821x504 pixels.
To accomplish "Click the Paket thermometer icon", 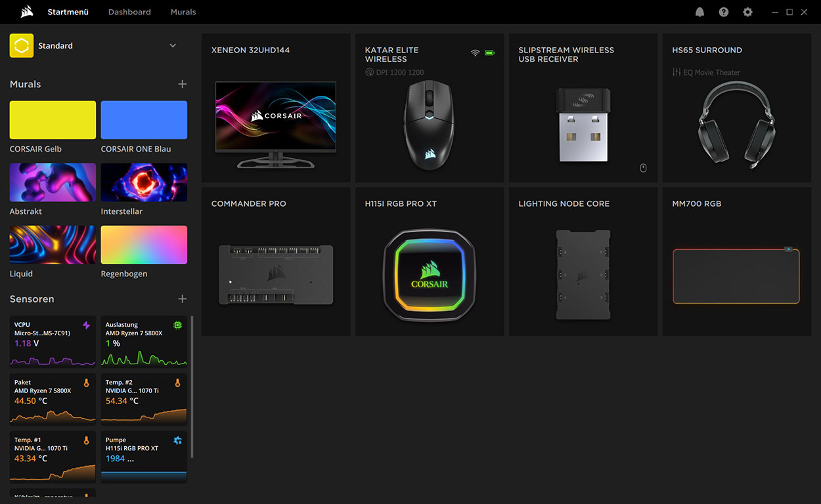I will click(x=87, y=383).
